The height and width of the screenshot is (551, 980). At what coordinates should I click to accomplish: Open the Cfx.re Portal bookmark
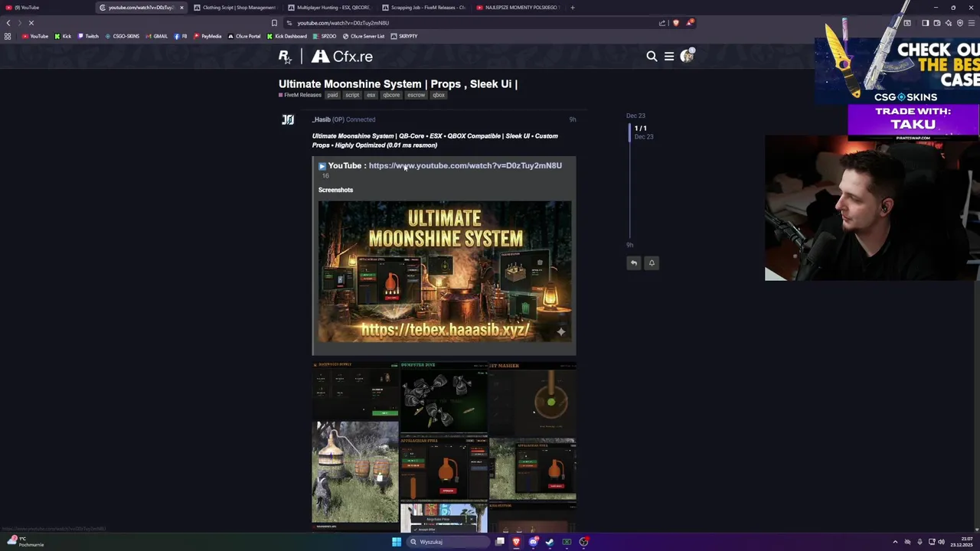[244, 36]
